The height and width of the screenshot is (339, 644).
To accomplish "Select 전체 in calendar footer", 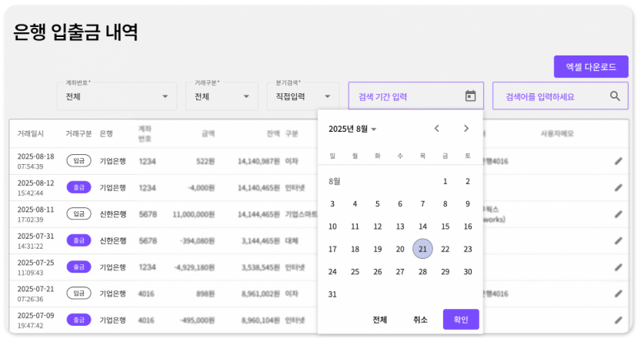I will coord(379,319).
